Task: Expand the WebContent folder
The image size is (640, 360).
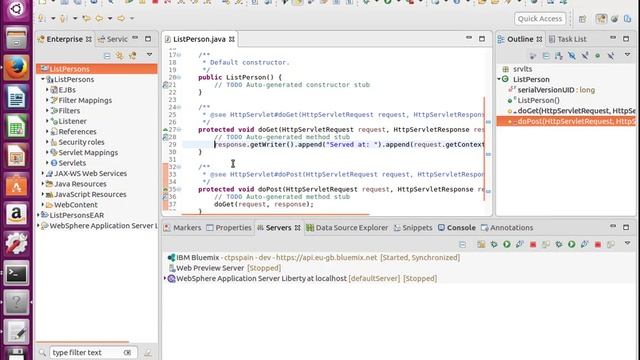Action: point(43,204)
